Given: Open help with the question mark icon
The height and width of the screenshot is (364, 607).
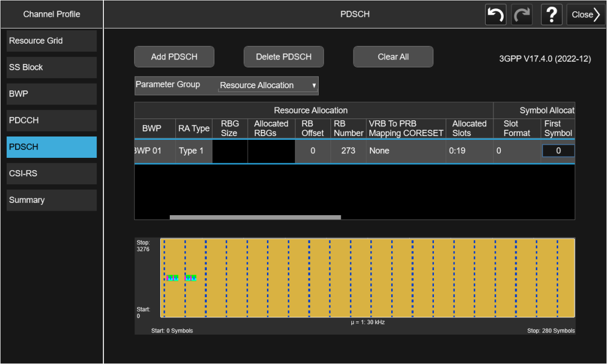Looking at the screenshot, I should pyautogui.click(x=551, y=15).
